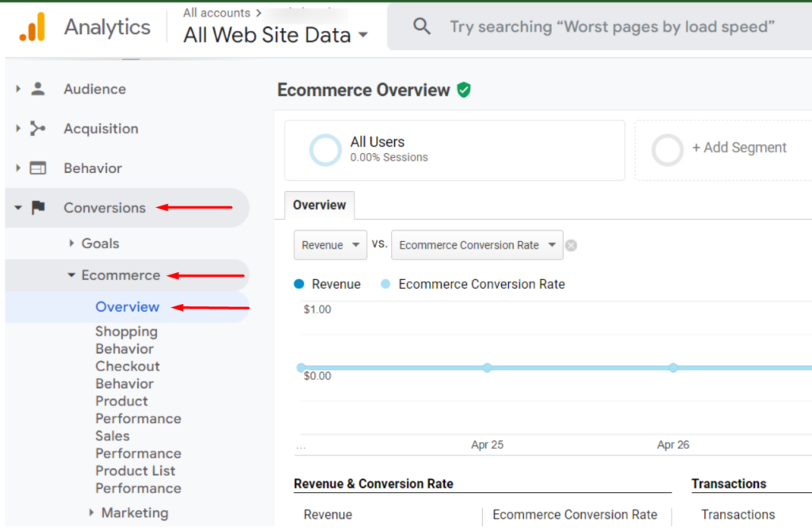Open the Acquisition reports
This screenshot has width=812, height=530.
(x=101, y=128)
